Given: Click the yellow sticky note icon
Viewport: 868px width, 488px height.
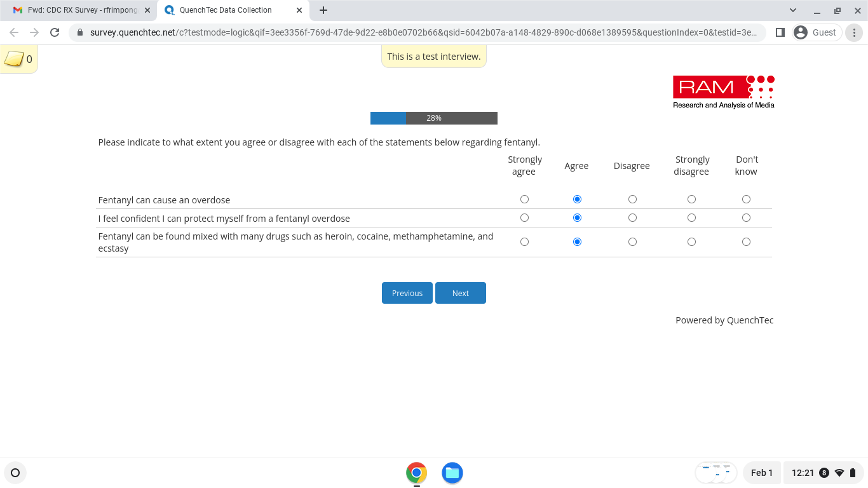Looking at the screenshot, I should [x=14, y=59].
